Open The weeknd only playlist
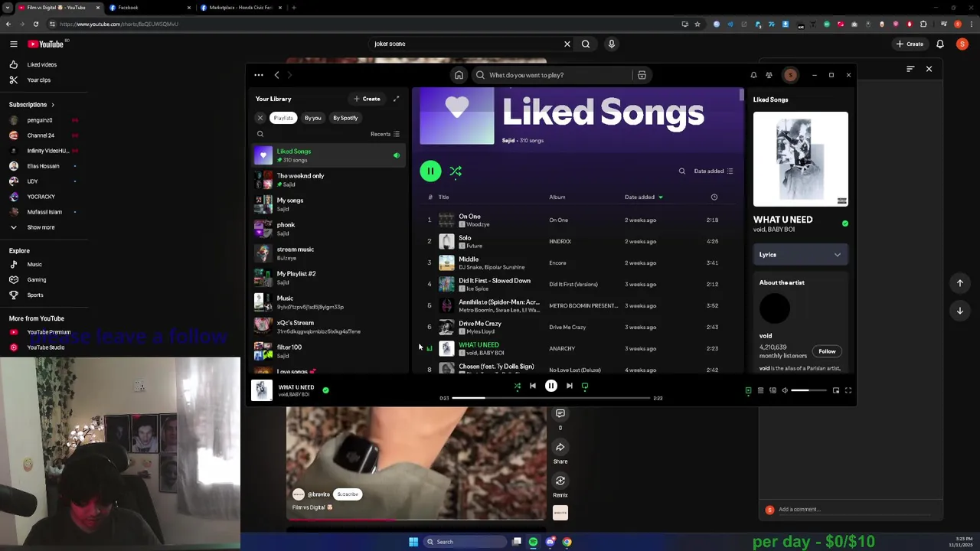 329,180
